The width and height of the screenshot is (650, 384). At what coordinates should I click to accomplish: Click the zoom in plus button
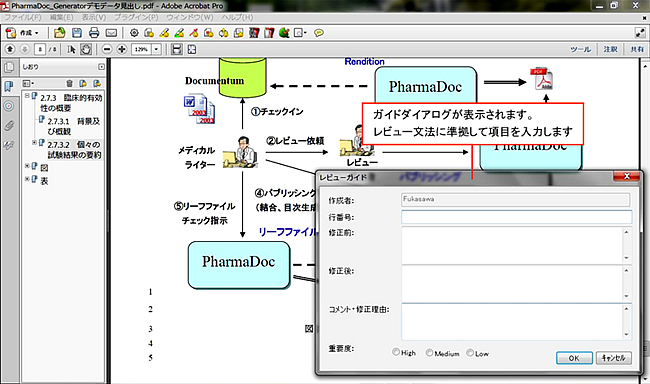point(121,49)
